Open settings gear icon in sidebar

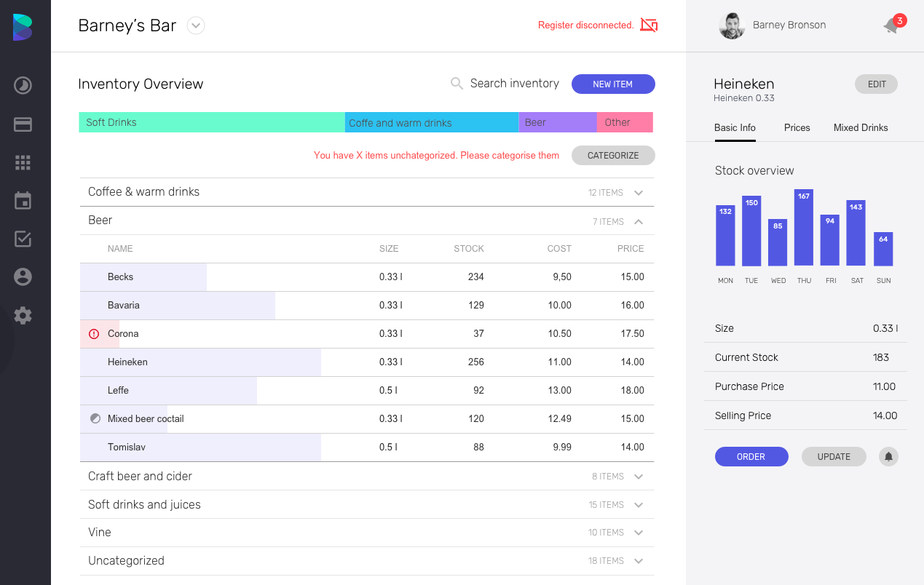click(23, 315)
